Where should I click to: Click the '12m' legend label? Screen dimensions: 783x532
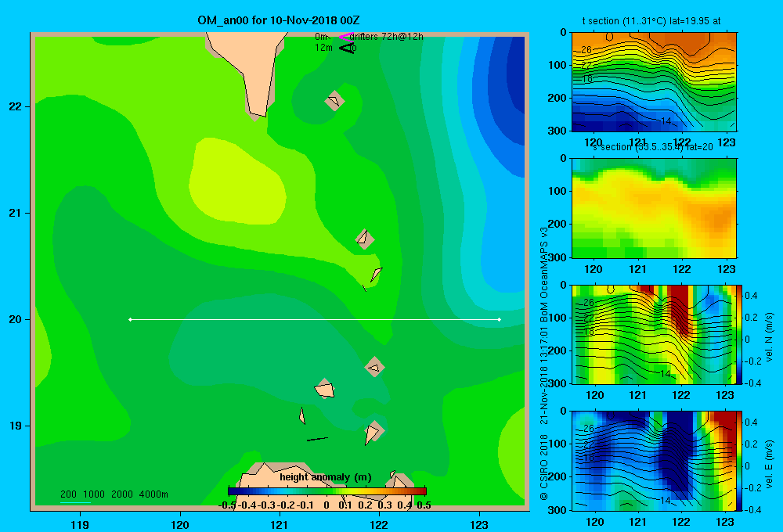pyautogui.click(x=323, y=48)
